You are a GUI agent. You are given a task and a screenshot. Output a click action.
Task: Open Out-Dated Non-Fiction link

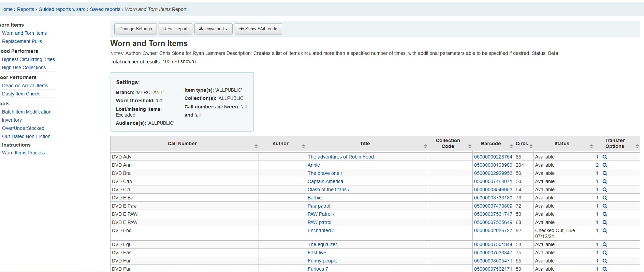point(26,136)
